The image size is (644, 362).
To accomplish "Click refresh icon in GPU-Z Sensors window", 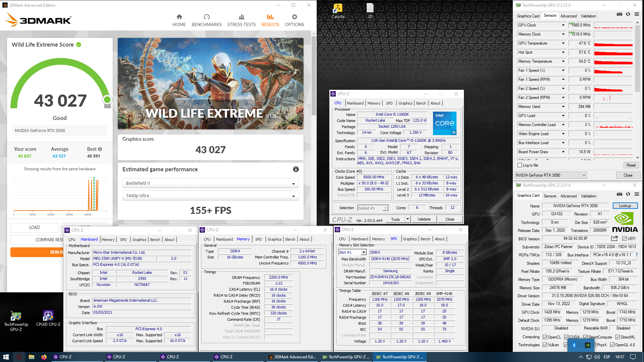I will (628, 14).
